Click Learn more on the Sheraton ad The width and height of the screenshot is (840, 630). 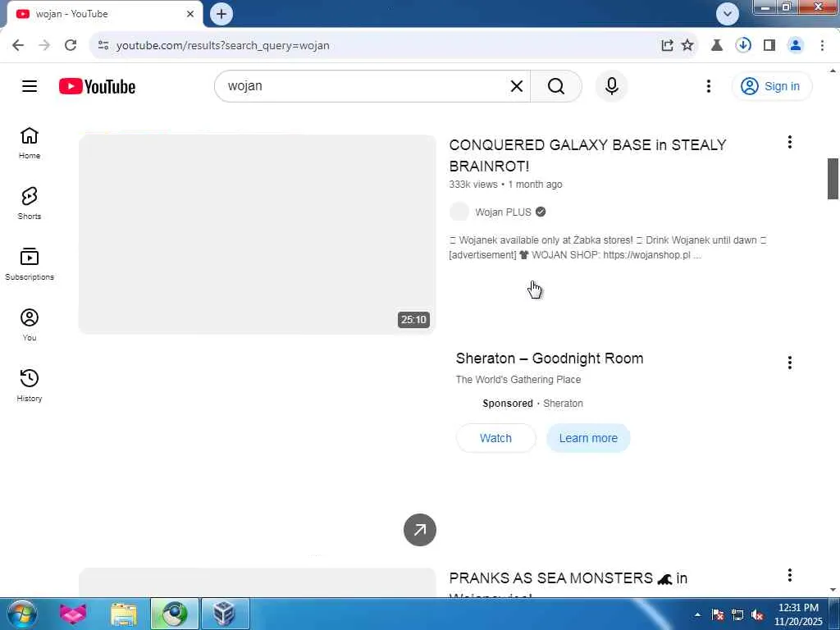[588, 438]
